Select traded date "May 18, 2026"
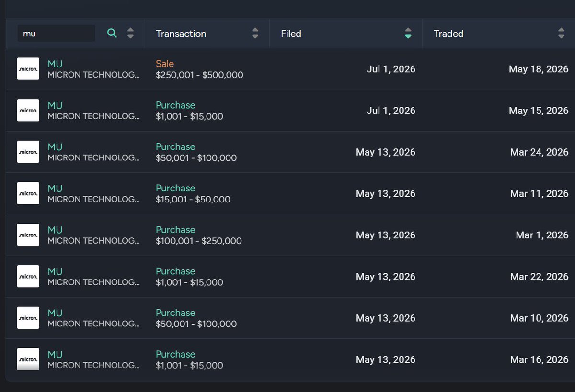This screenshot has height=392, width=575. (x=539, y=69)
